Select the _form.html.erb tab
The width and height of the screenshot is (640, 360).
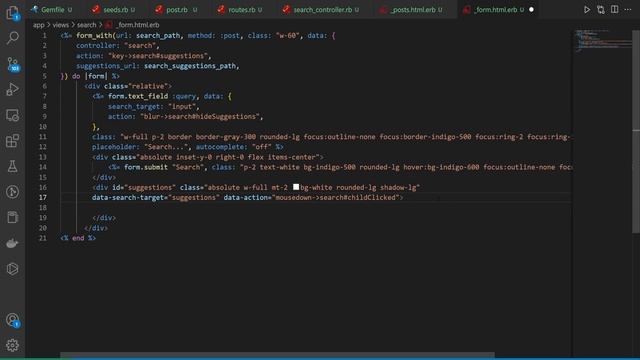point(495,9)
